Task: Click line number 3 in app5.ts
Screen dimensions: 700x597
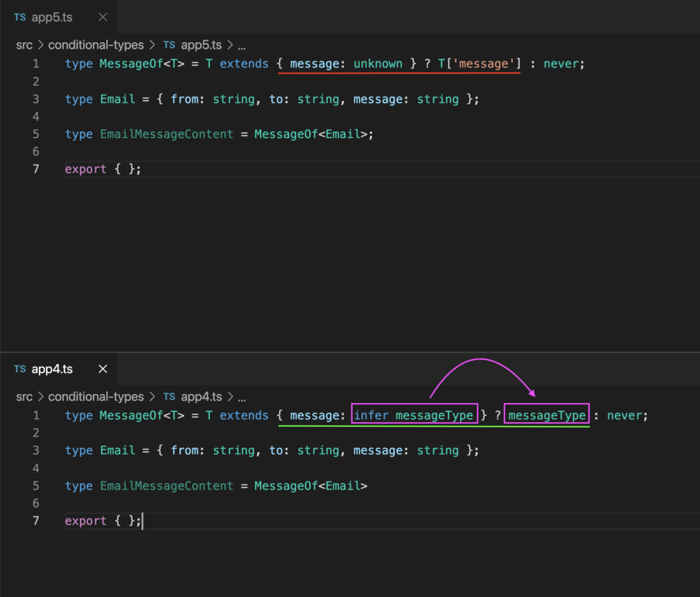Action: (36, 98)
